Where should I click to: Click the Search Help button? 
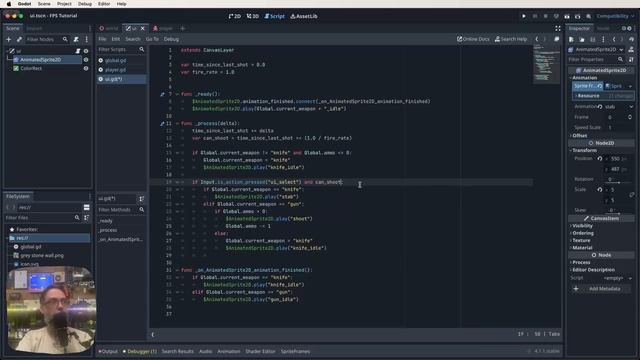pos(511,39)
